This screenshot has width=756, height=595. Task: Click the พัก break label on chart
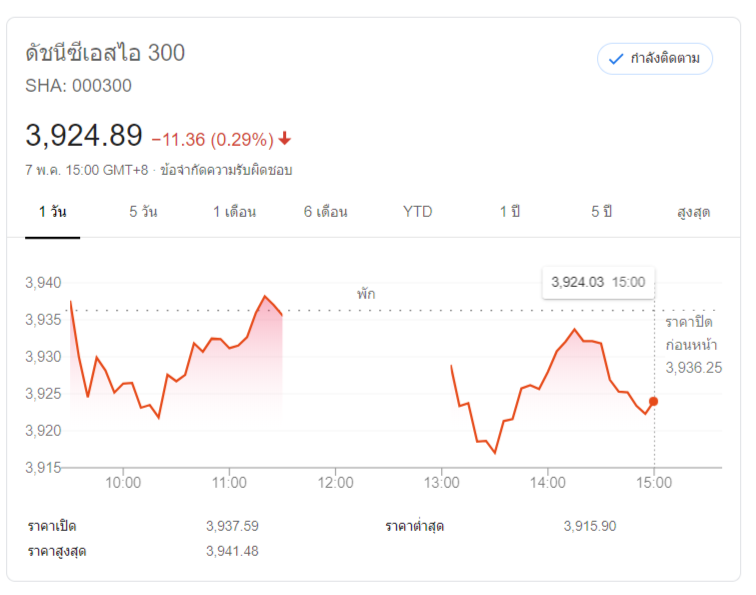(x=366, y=294)
